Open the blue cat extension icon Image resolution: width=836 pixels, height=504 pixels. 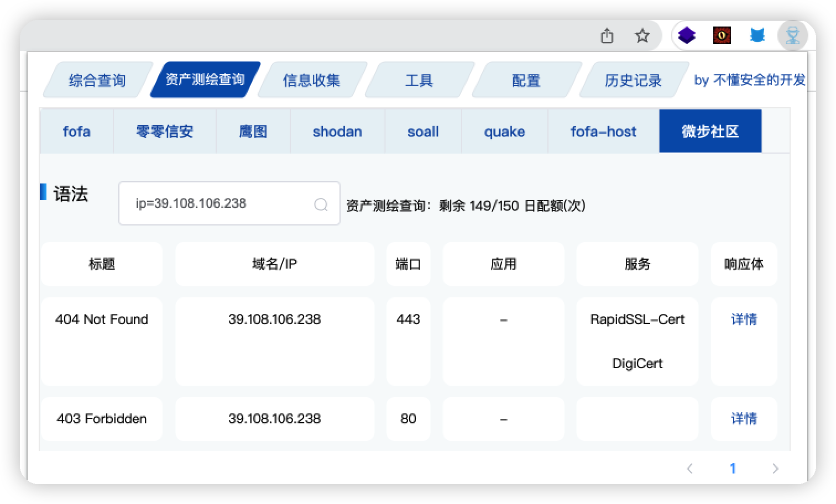pyautogui.click(x=757, y=36)
